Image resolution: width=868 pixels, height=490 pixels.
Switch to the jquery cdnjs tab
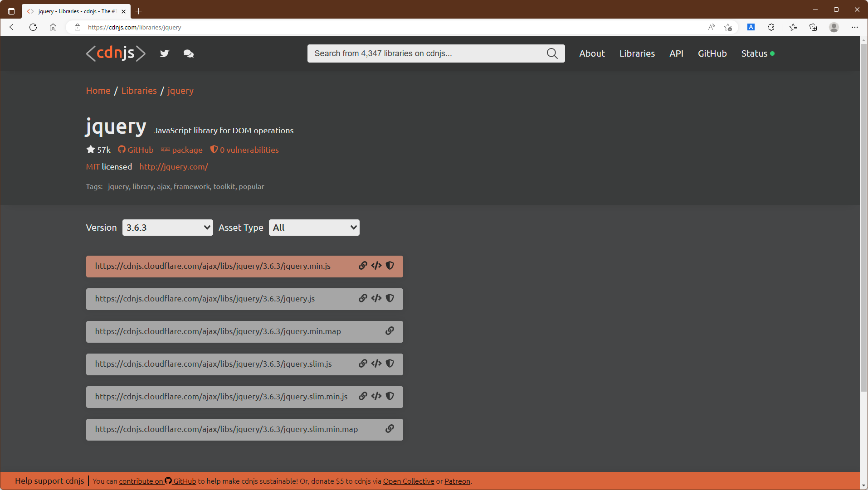(x=76, y=11)
